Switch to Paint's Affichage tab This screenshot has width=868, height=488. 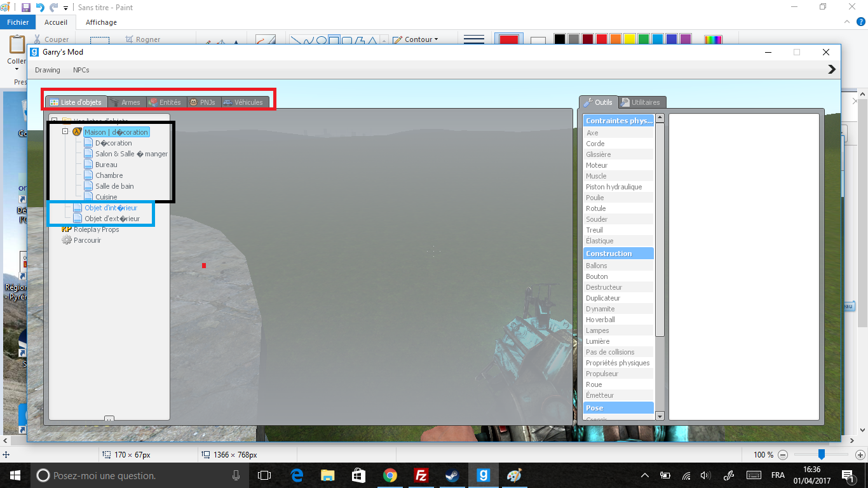(102, 22)
